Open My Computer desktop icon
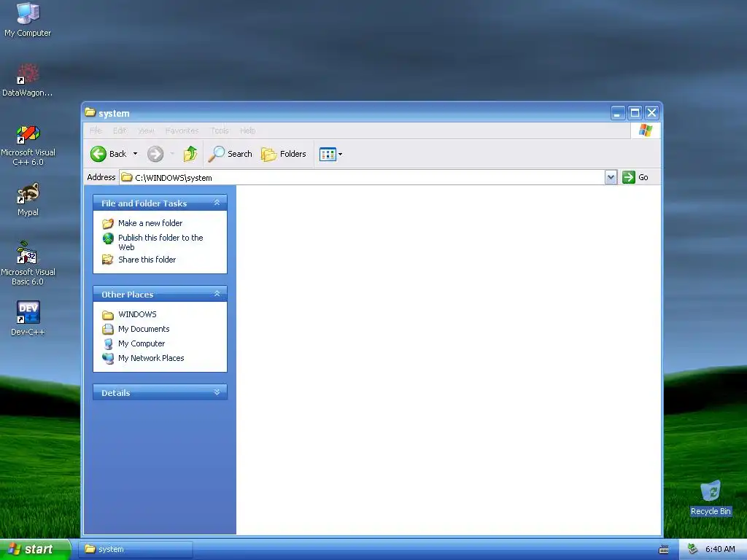The height and width of the screenshot is (560, 747). [x=28, y=20]
